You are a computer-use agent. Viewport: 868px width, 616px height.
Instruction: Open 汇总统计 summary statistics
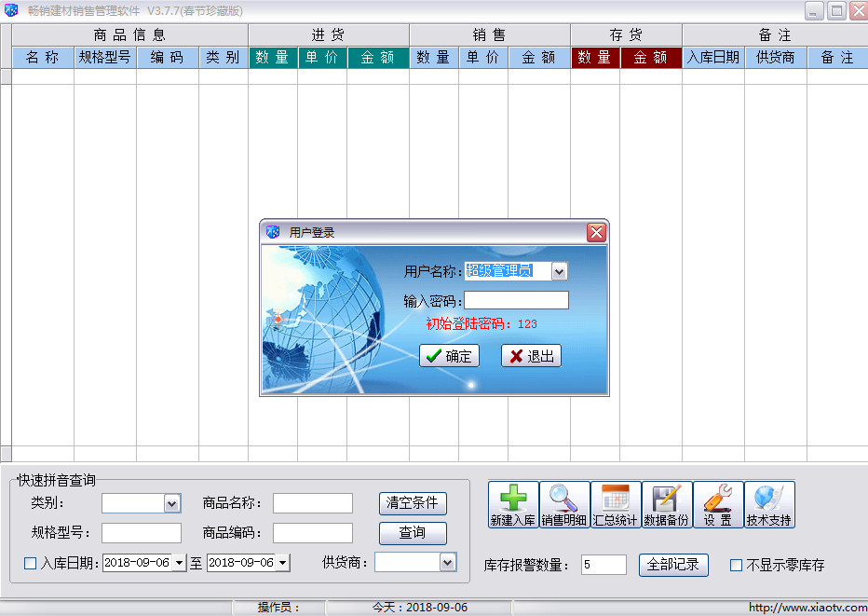[615, 503]
